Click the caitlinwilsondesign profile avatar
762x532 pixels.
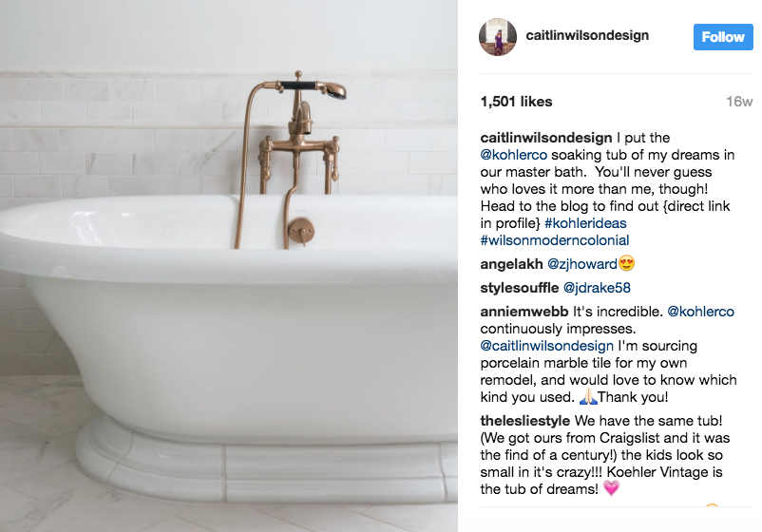pyautogui.click(x=498, y=37)
